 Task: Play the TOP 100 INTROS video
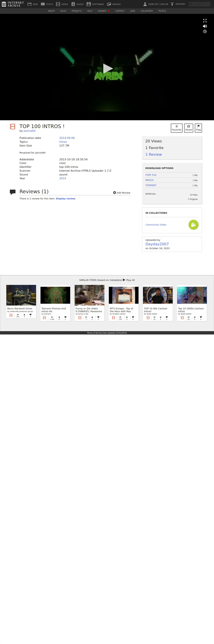108,68
